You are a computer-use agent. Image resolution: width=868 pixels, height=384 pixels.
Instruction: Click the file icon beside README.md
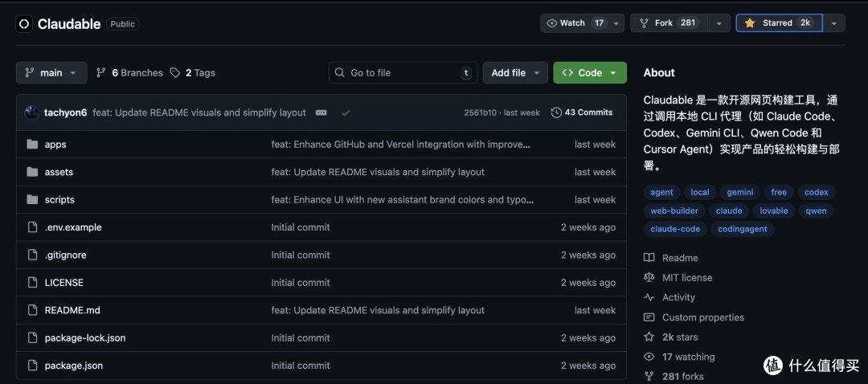[x=33, y=310]
